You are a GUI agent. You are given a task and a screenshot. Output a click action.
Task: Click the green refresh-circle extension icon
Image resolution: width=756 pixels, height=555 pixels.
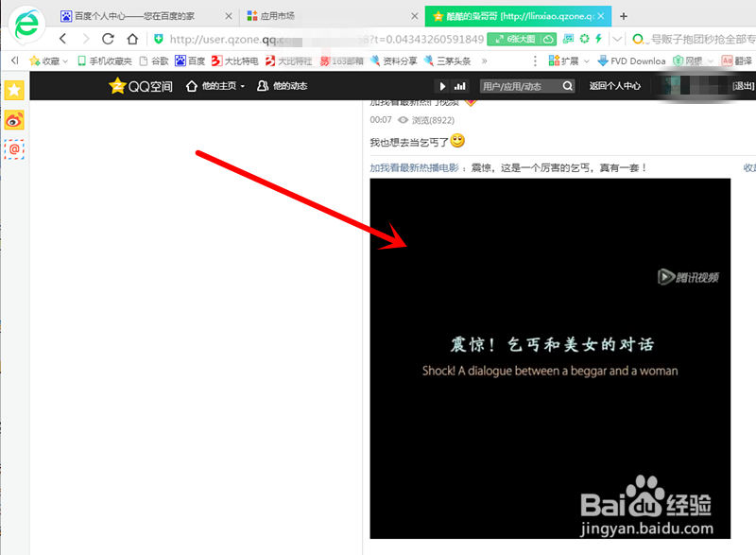(x=584, y=39)
